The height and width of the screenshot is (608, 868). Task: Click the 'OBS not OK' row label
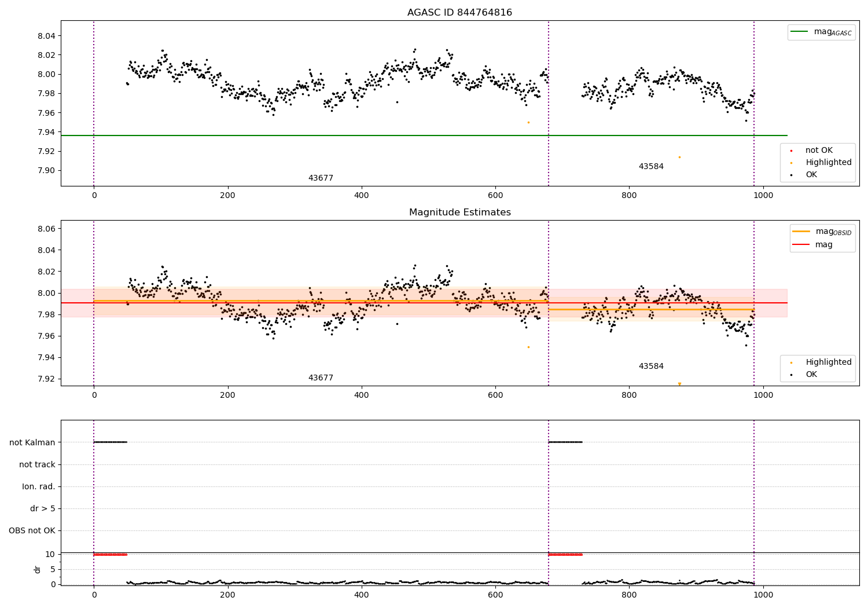click(32, 531)
